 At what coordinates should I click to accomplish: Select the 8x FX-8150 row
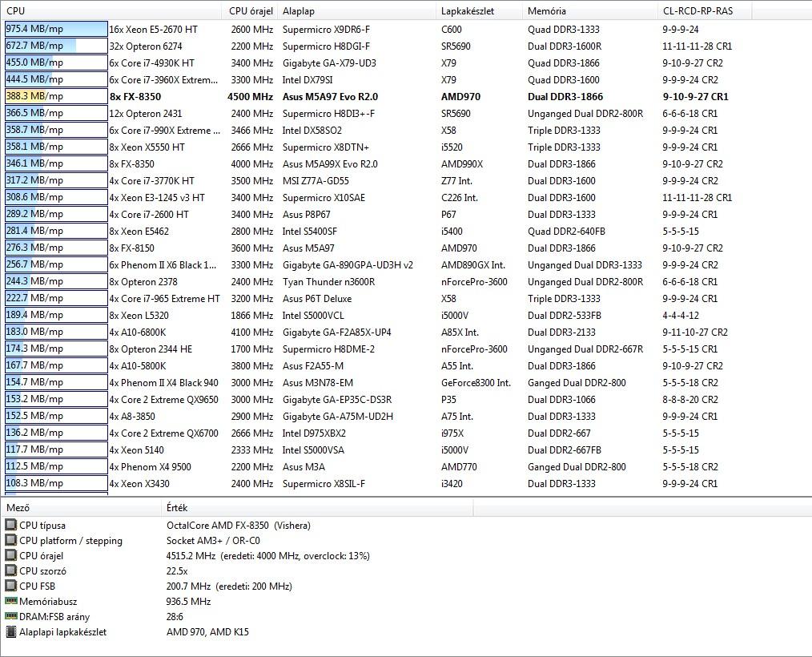pos(406,248)
